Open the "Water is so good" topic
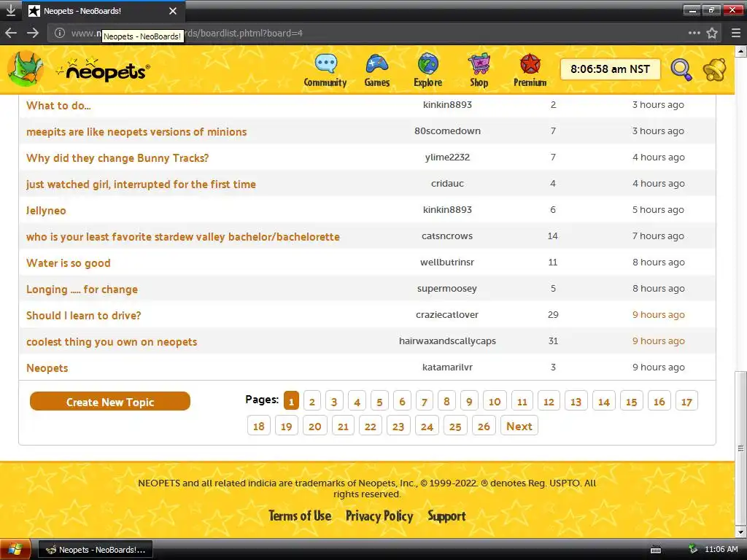 [x=69, y=262]
